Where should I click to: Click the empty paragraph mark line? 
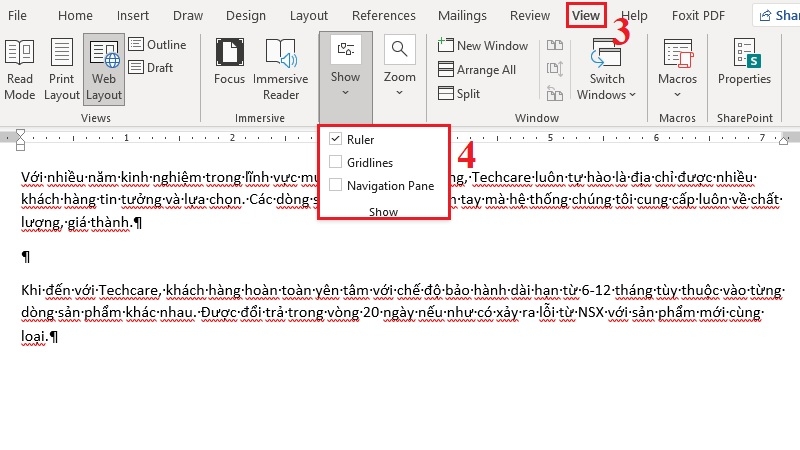tap(26, 257)
